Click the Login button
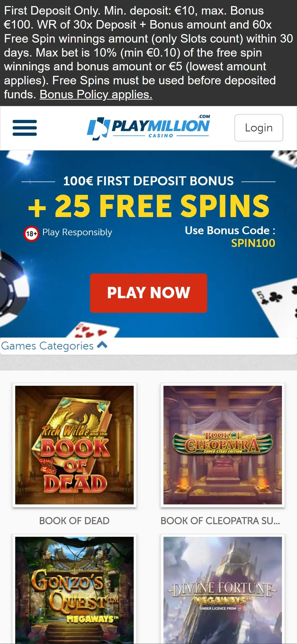Image resolution: width=297 pixels, height=644 pixels. click(259, 128)
